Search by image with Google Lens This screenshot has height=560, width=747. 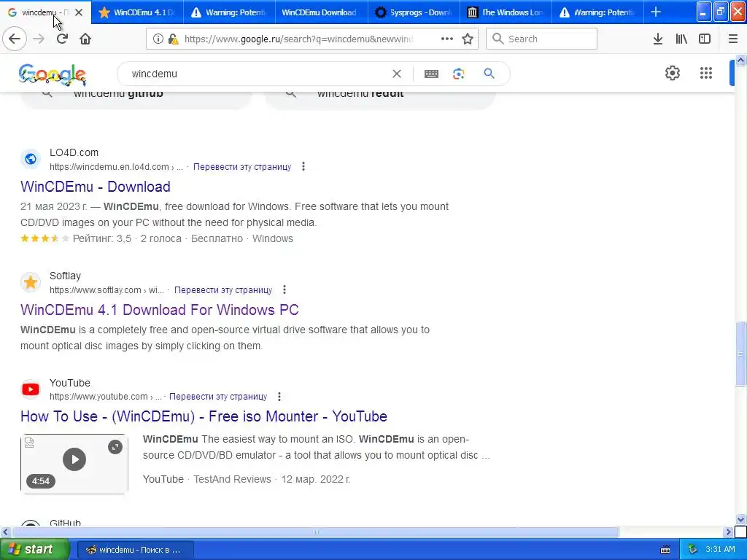[459, 74]
